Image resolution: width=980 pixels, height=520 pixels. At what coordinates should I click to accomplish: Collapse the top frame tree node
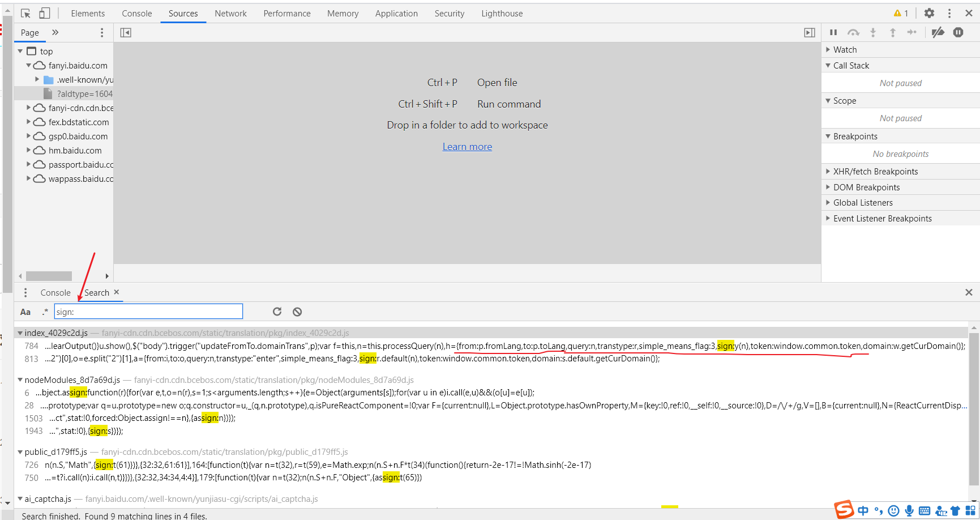coord(20,51)
